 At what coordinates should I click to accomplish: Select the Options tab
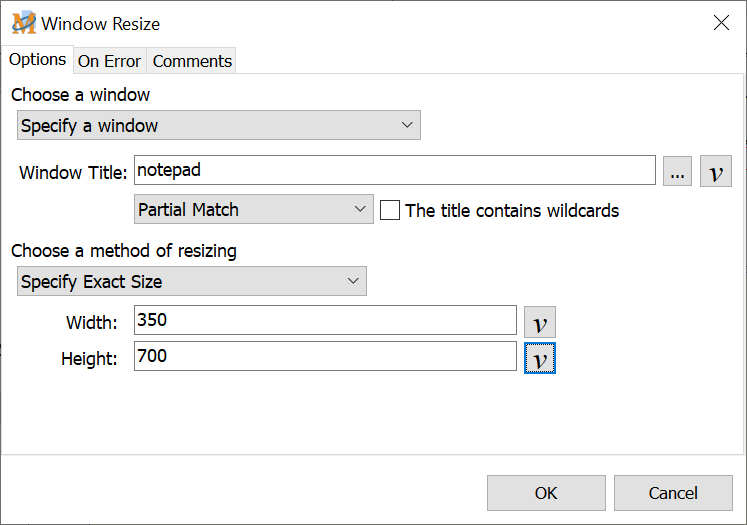(x=37, y=60)
